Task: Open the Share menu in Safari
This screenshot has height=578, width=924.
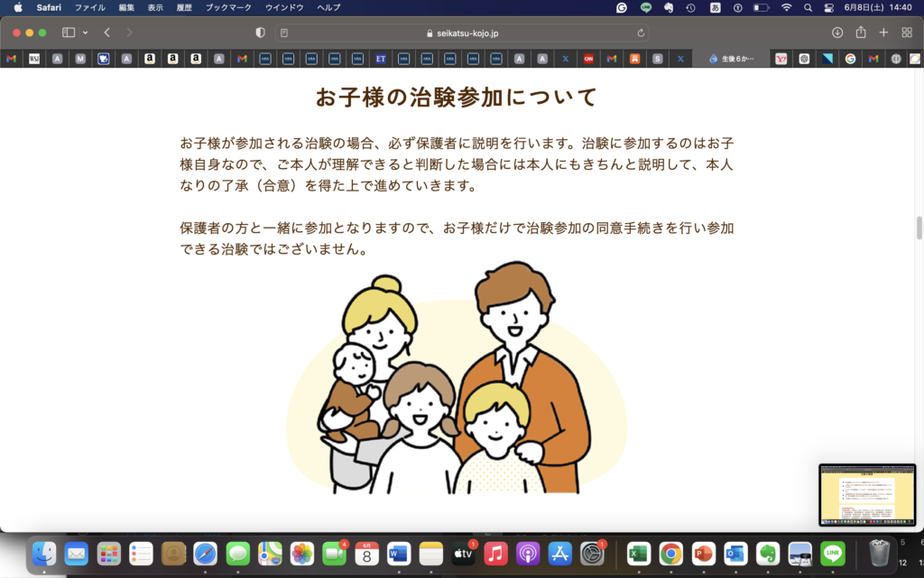Action: [x=861, y=33]
